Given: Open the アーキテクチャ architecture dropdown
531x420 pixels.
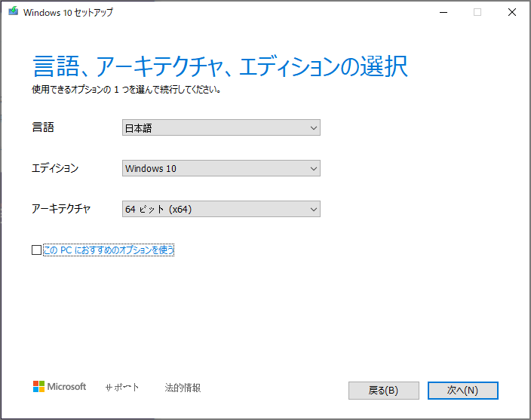Looking at the screenshot, I should point(221,209).
